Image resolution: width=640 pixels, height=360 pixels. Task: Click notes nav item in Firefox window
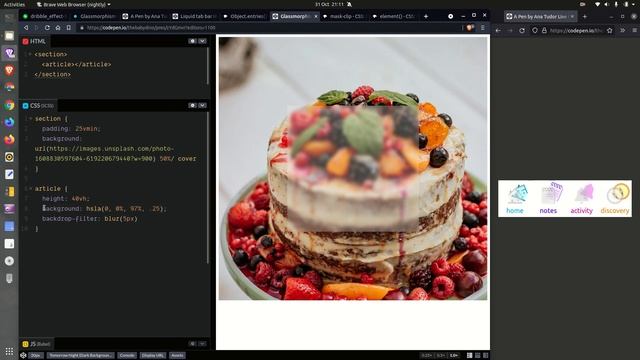tap(548, 199)
